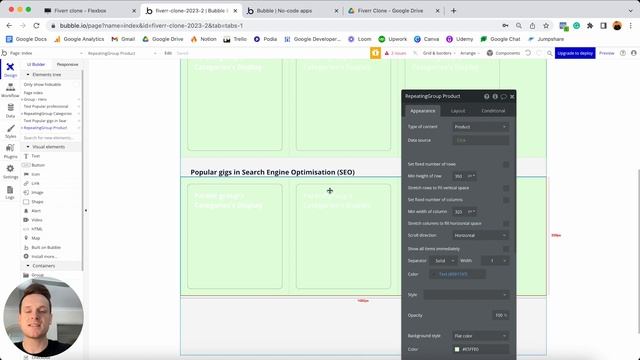Open the Style dropdown

coord(466,295)
